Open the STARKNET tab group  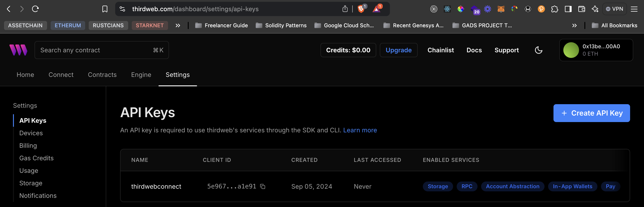pos(150,25)
